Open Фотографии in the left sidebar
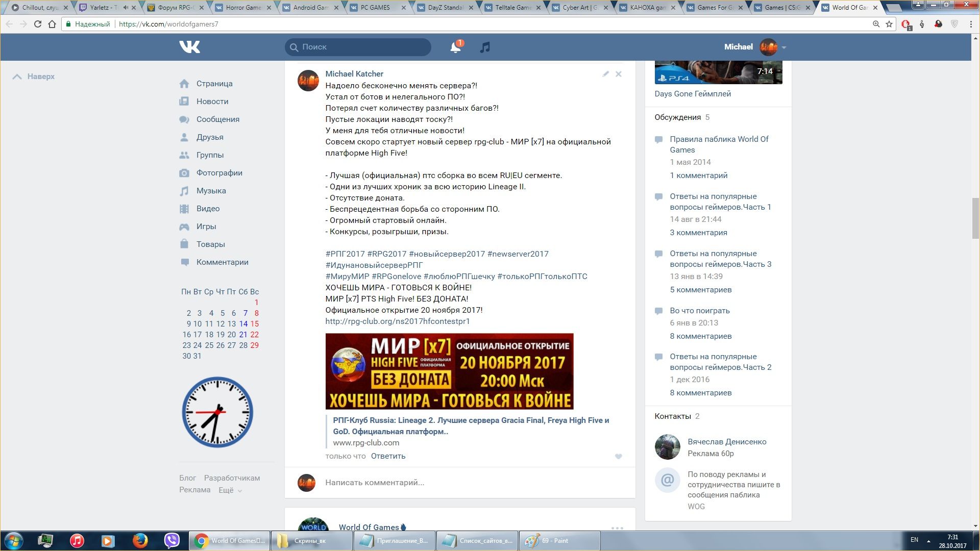 219,173
